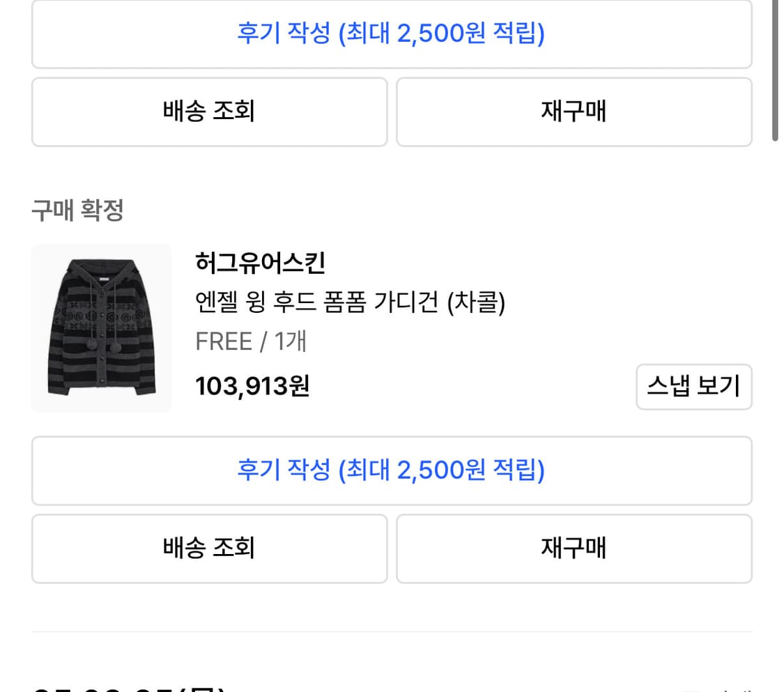Open the cardigan product thumbnail image

[101, 328]
